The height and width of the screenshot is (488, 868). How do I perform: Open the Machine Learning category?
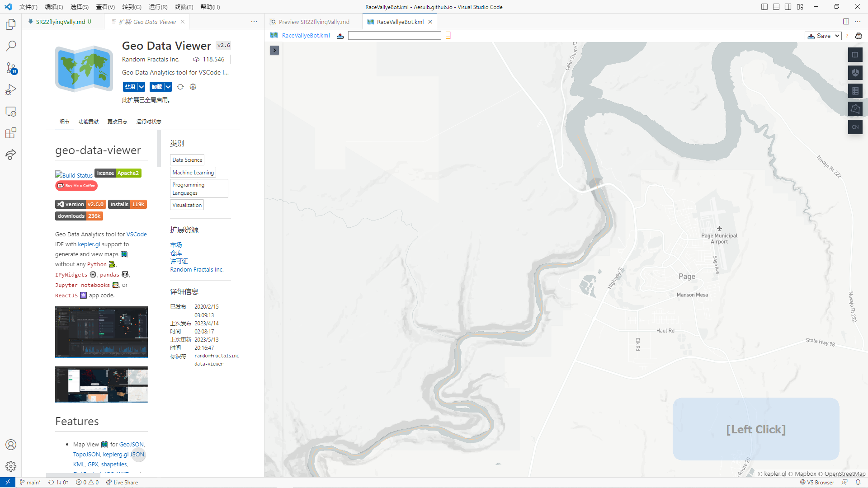click(193, 173)
